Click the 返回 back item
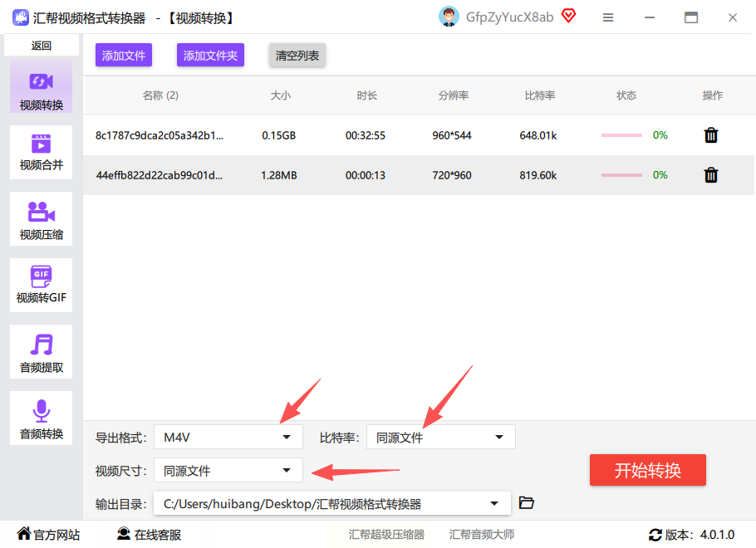Screen dimensions: 756x548 click(41, 46)
